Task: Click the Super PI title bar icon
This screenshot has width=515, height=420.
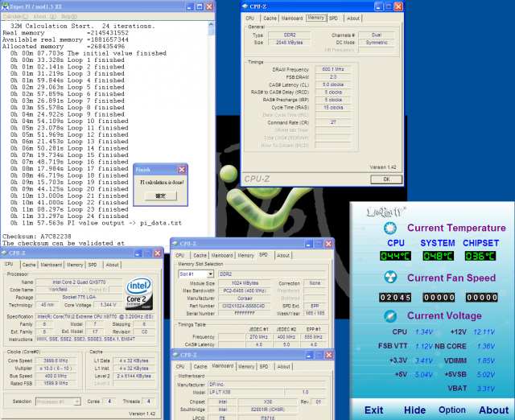Action: coord(5,6)
